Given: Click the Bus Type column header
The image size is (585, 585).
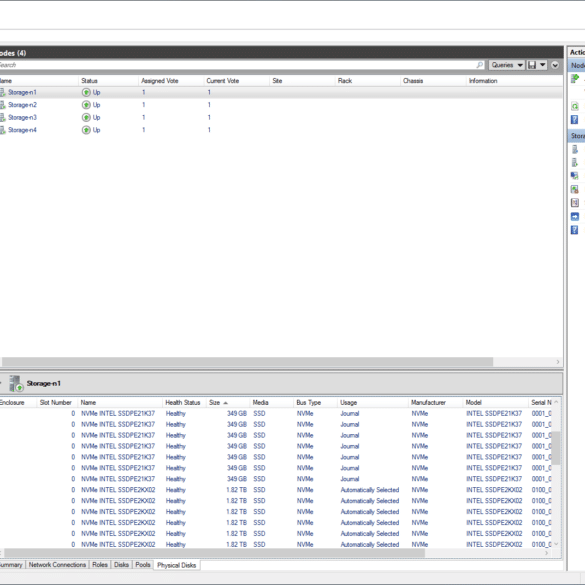Looking at the screenshot, I should point(315,403).
